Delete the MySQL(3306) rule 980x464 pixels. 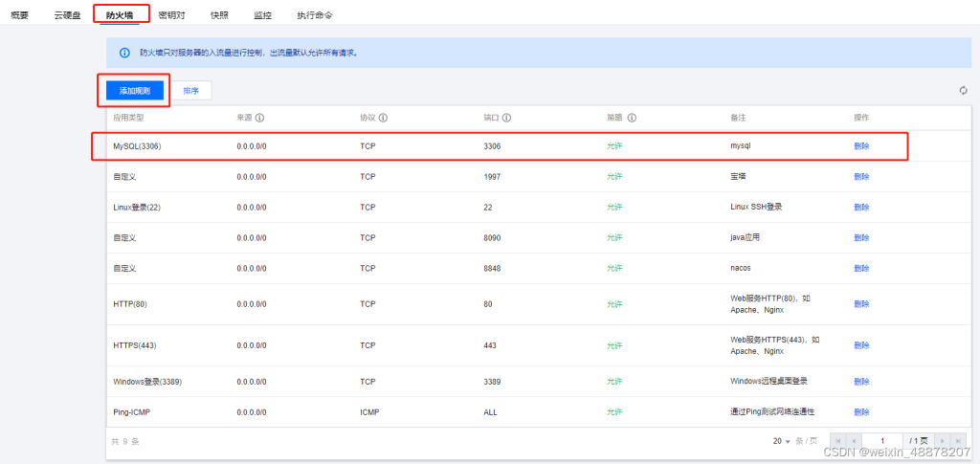(862, 146)
